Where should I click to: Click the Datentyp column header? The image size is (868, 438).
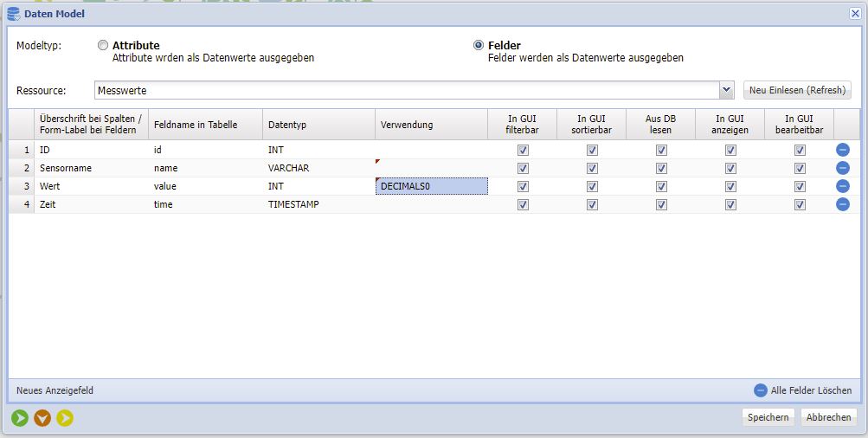[318, 126]
